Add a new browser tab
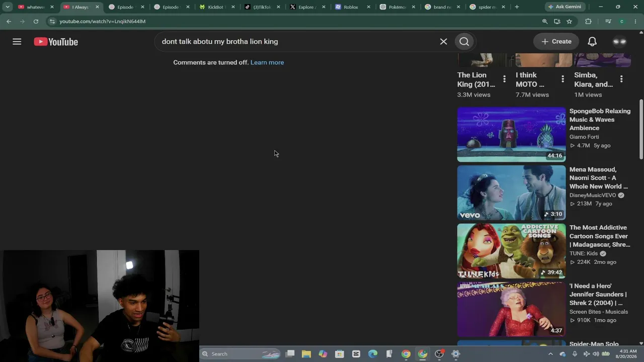Image resolution: width=644 pixels, height=362 pixels. click(517, 7)
